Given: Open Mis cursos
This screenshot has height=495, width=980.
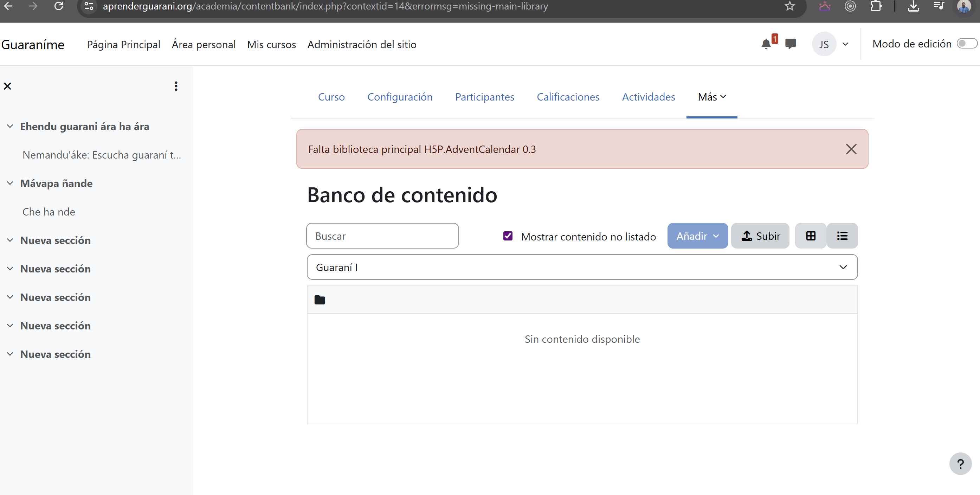Looking at the screenshot, I should click(x=271, y=45).
